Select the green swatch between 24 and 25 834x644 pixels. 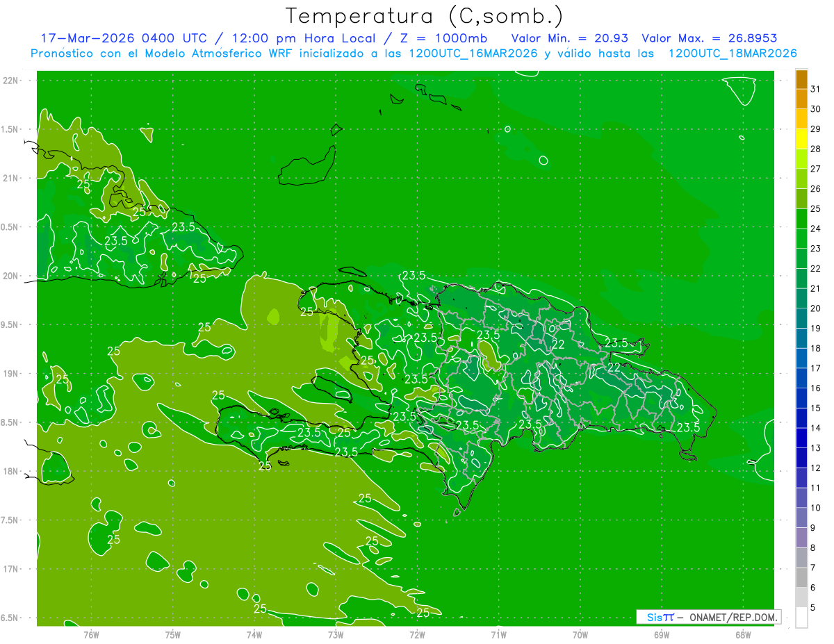[x=801, y=219]
